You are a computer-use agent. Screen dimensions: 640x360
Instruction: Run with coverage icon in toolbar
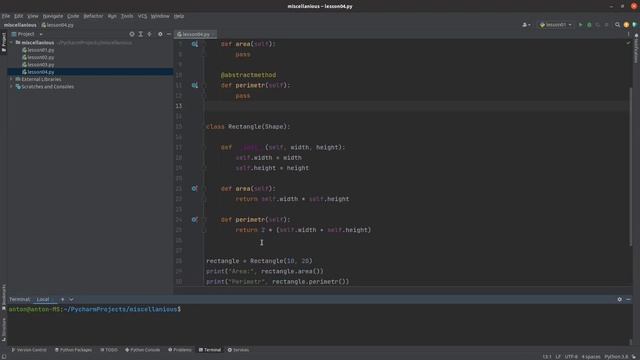pyautogui.click(x=598, y=25)
